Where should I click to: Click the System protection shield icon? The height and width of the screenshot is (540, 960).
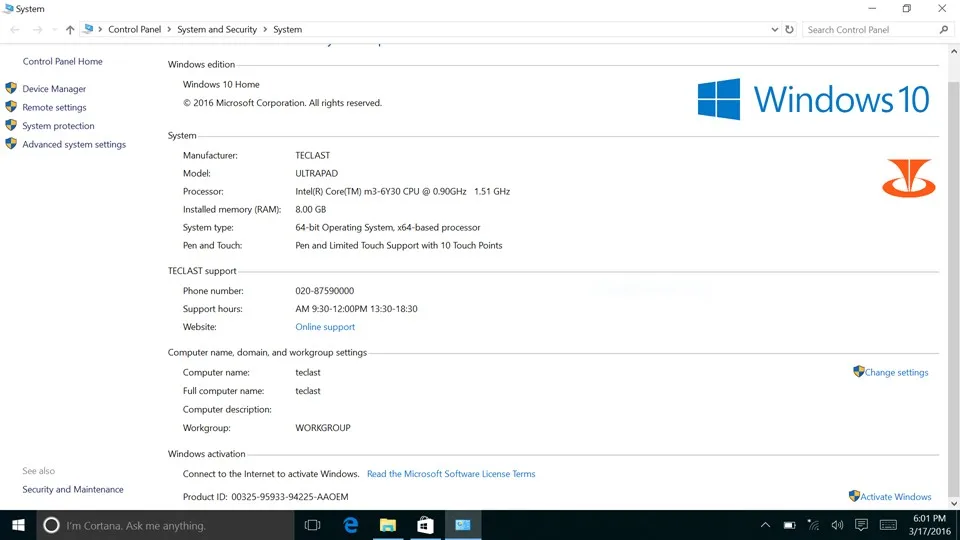click(x=11, y=125)
